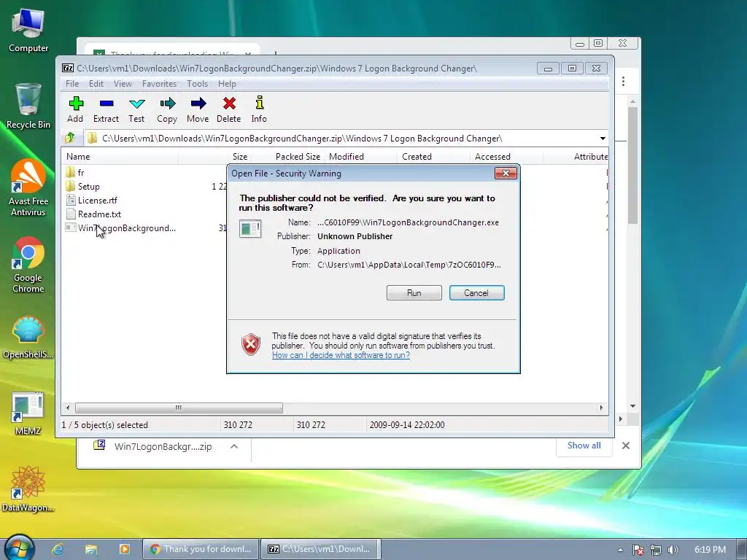Click the Add toolbar icon in 7-Zip

point(75,109)
